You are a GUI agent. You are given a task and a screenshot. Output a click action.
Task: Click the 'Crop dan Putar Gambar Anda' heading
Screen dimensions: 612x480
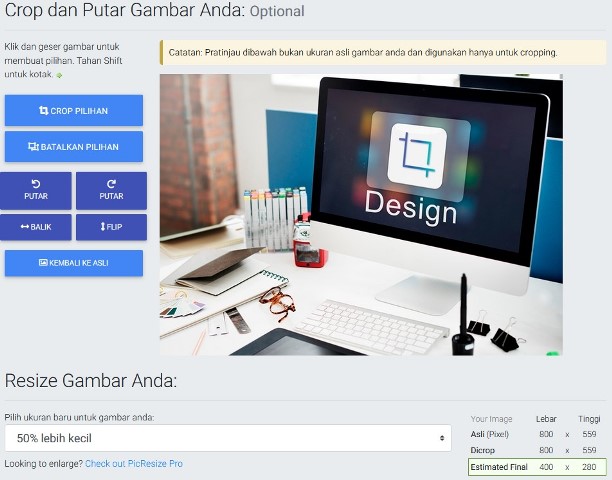coord(125,10)
